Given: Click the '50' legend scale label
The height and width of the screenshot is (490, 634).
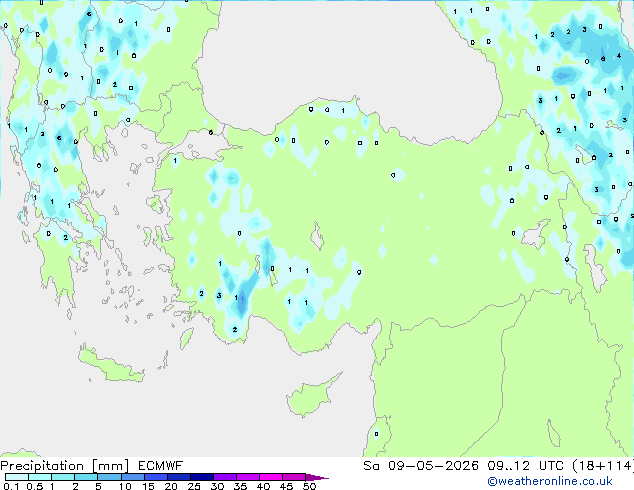Looking at the screenshot, I should pos(309,486).
